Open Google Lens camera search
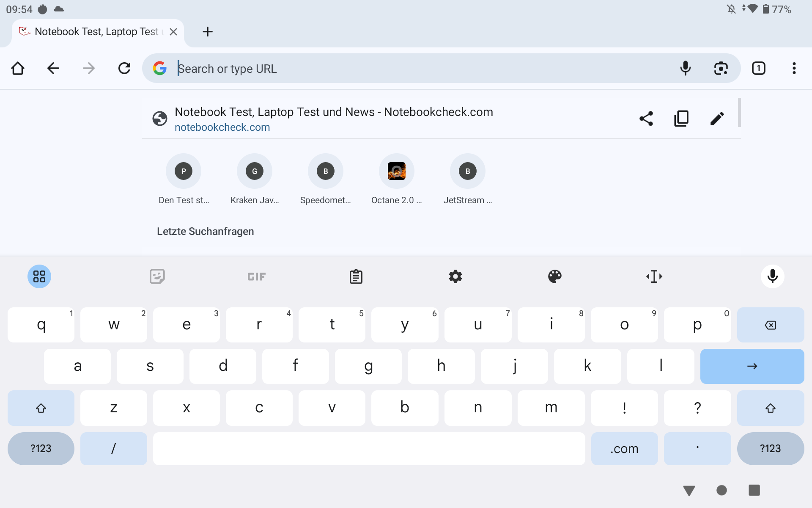This screenshot has width=812, height=508. (721, 68)
